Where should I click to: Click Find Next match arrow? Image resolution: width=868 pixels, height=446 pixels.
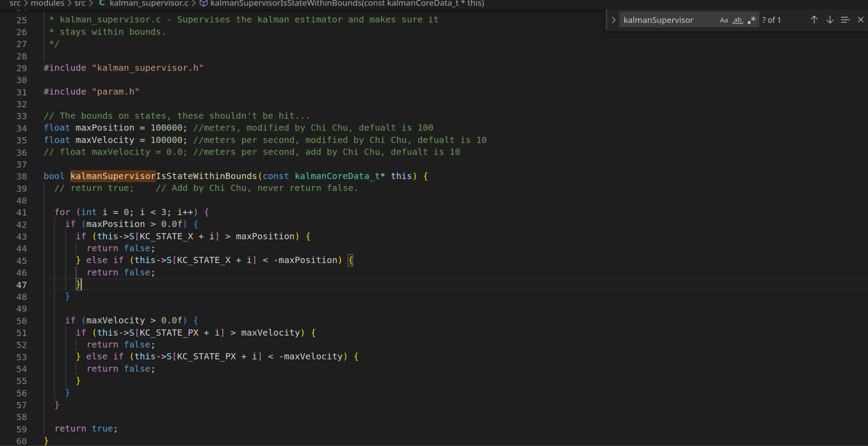click(x=830, y=20)
